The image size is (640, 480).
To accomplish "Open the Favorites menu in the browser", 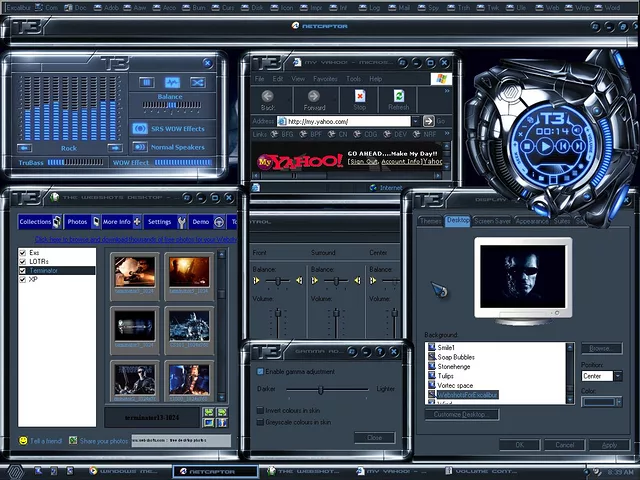I will tap(325, 78).
